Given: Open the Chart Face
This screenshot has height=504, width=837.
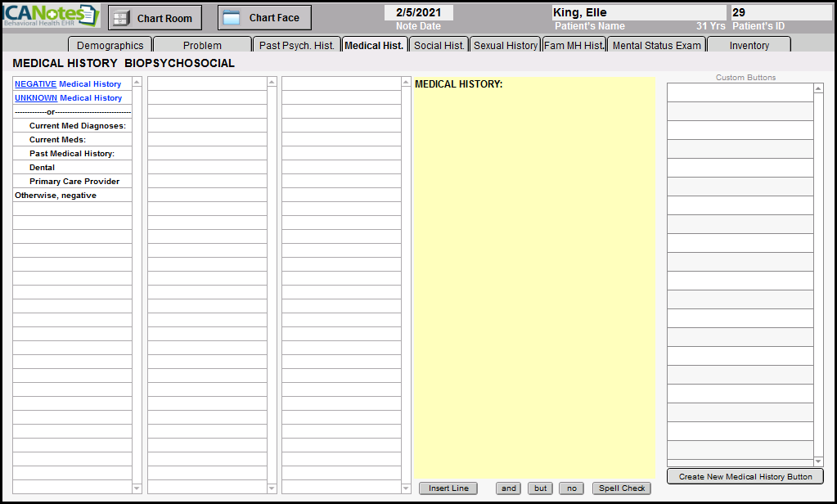Looking at the screenshot, I should tap(264, 18).
